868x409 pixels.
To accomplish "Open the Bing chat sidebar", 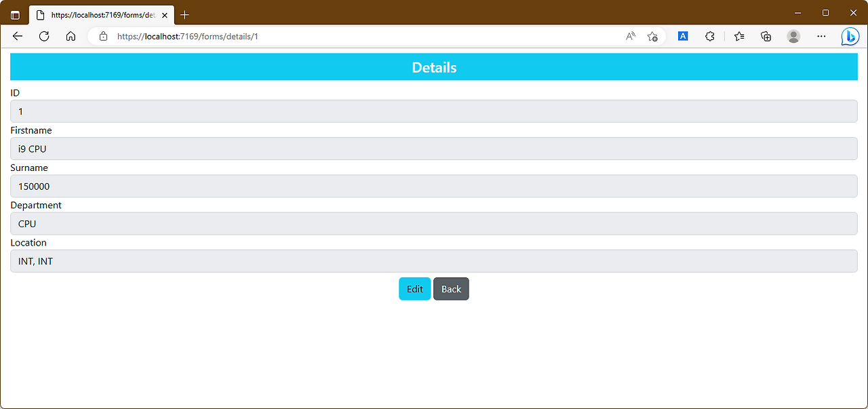I will tap(850, 36).
